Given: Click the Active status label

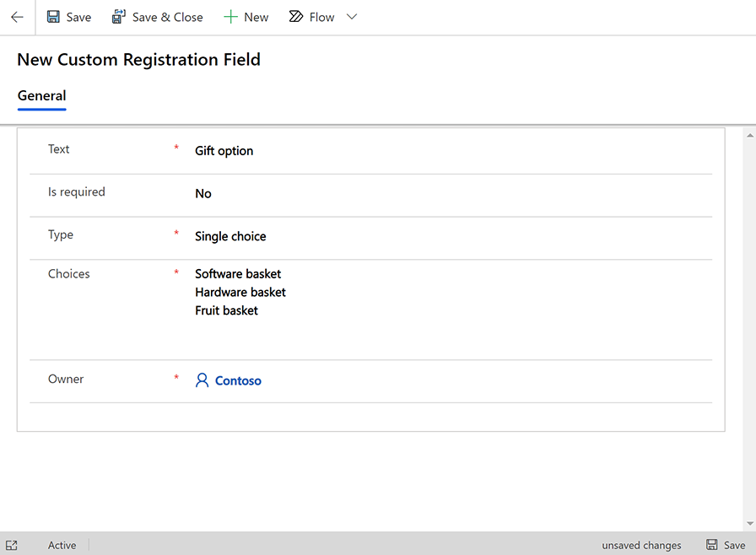Looking at the screenshot, I should click(62, 545).
